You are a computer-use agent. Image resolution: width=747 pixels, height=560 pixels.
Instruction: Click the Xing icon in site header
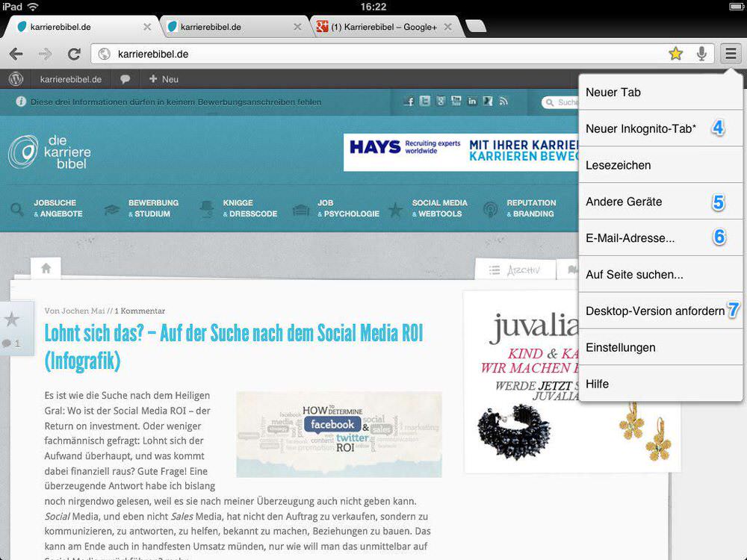tap(487, 101)
